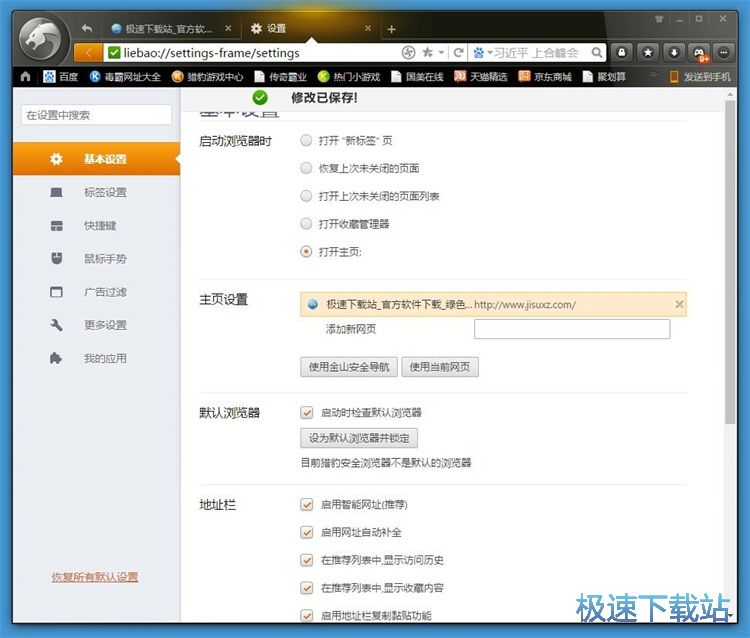Screen dimensions: 750x638
Task: Click the lock privacy toolbar icon
Action: click(622, 52)
